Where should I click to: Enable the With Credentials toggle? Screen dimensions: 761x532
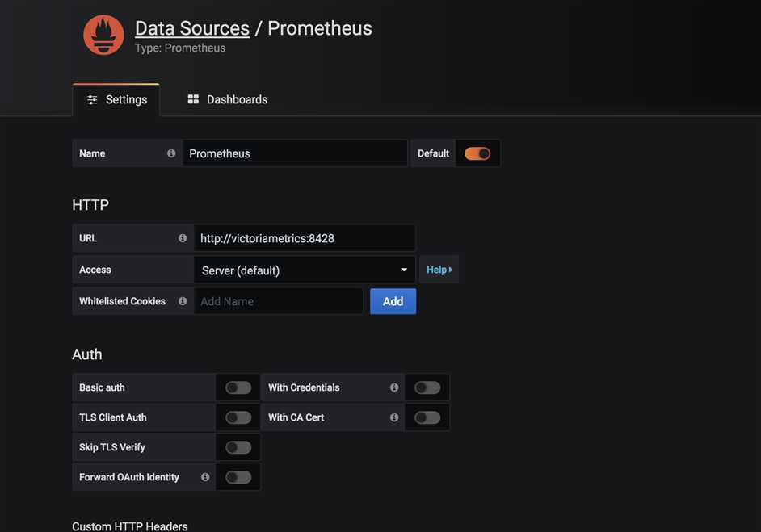click(427, 387)
